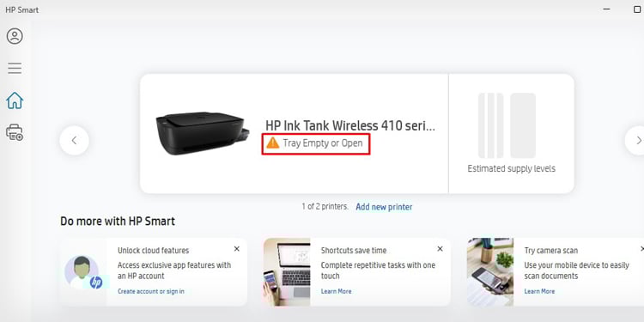Click the Shortcuts save time laptop thumbnail
Viewport: 644px width, 322px height.
coord(287,272)
